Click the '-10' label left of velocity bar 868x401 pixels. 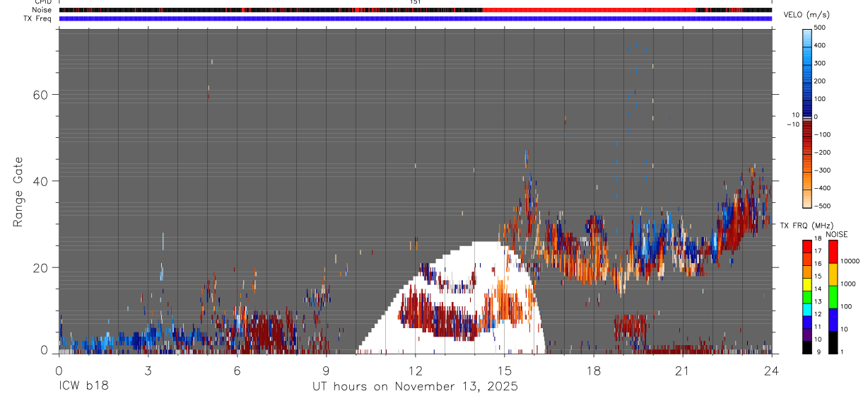click(x=793, y=124)
